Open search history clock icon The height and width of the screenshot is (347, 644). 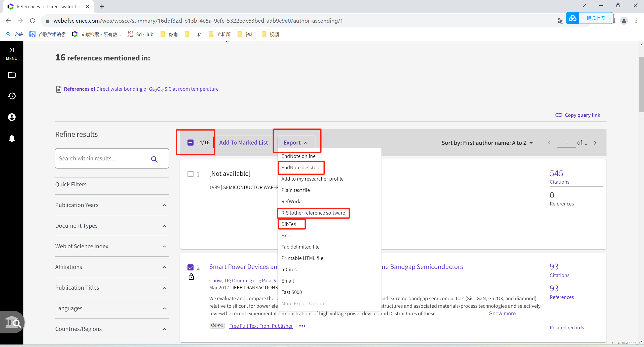pos(12,96)
